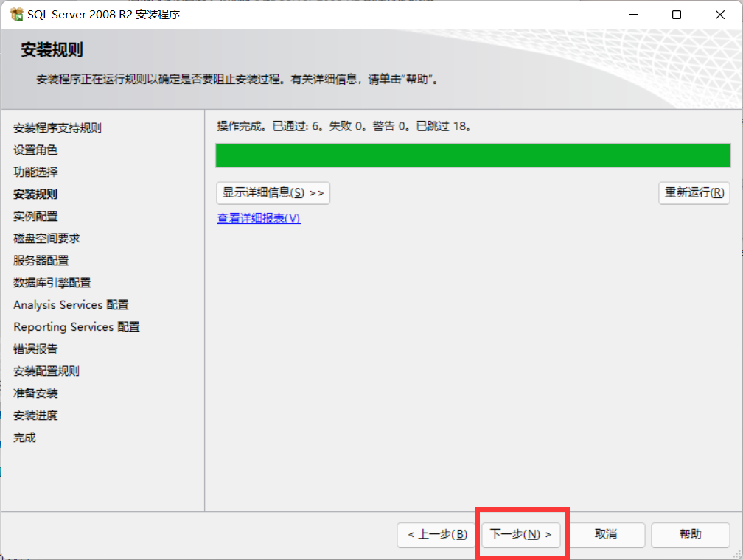Select the 功能选择 step in the sidebar
Image resolution: width=743 pixels, height=560 pixels.
[35, 172]
